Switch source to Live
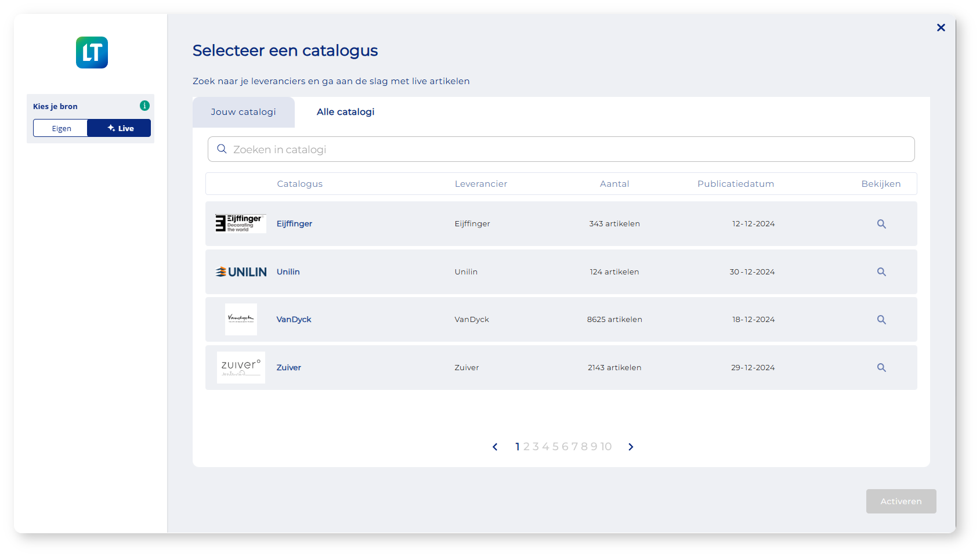 pos(119,128)
